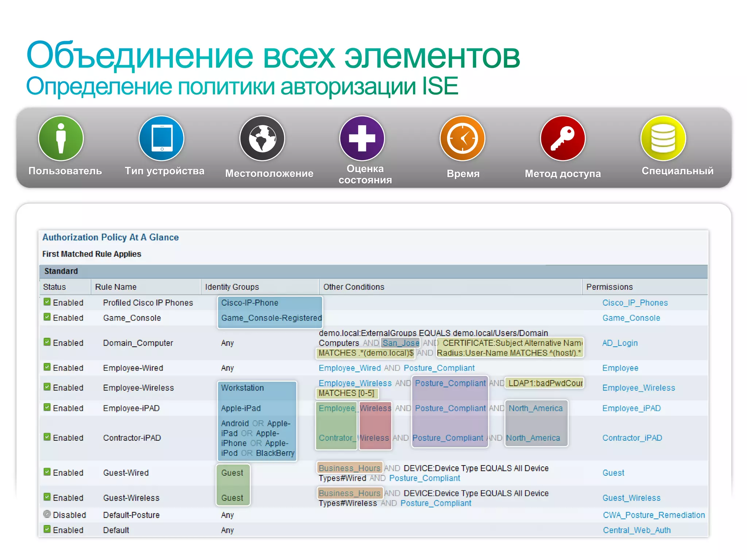747x560 pixels.
Task: Select the purple plus icon (Оценка состояния)
Action: click(362, 138)
